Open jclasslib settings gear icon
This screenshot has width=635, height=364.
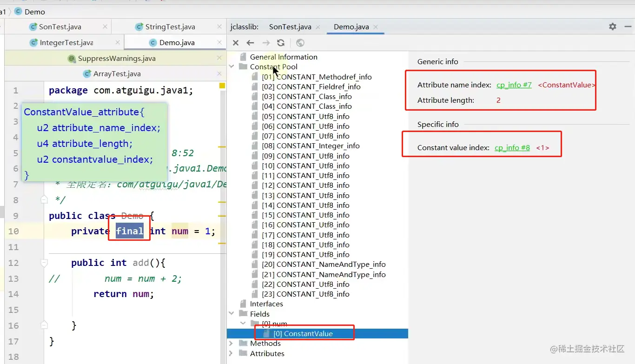point(613,26)
